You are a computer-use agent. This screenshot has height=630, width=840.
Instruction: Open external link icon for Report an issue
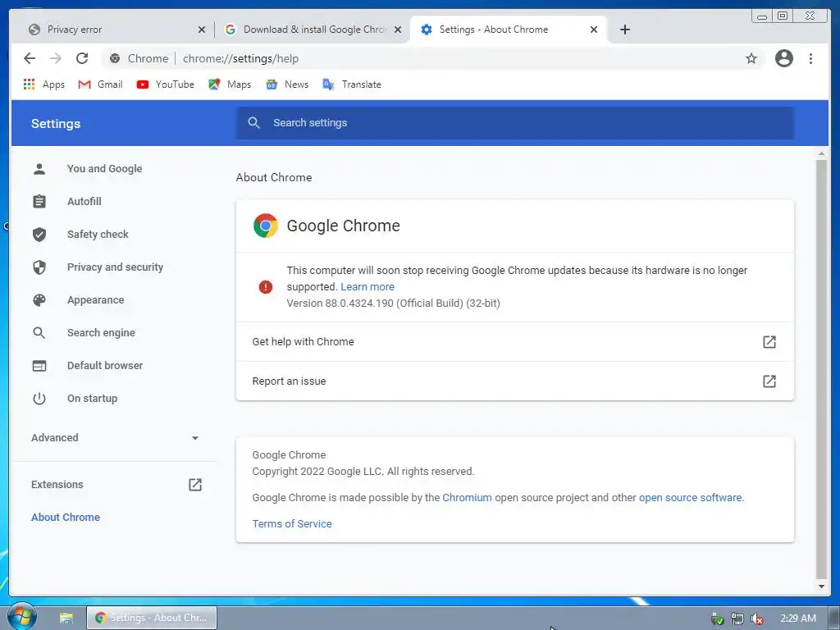click(x=769, y=381)
